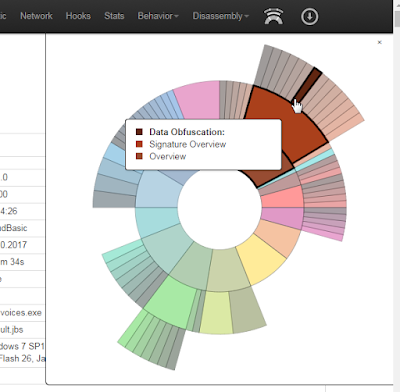Viewport: 400px width, 392px height.
Task: Click the teal inner segment on left
Action: pyautogui.click(x=157, y=221)
